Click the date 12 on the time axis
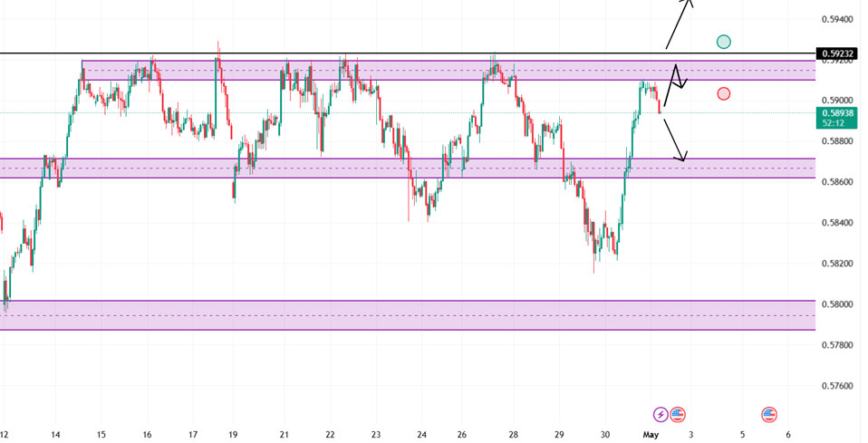This screenshot has width=868, height=443. point(5,435)
